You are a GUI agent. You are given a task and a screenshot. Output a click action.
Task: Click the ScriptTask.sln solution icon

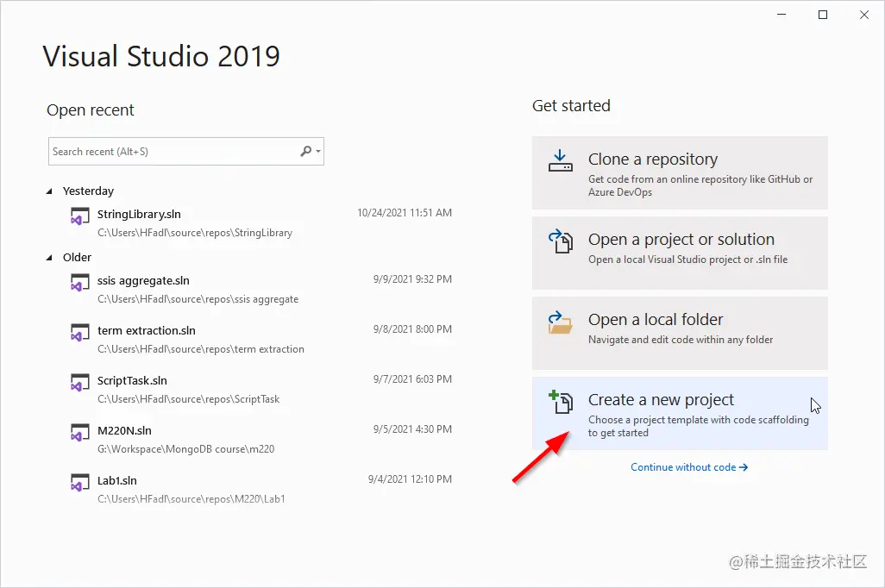pyautogui.click(x=79, y=383)
